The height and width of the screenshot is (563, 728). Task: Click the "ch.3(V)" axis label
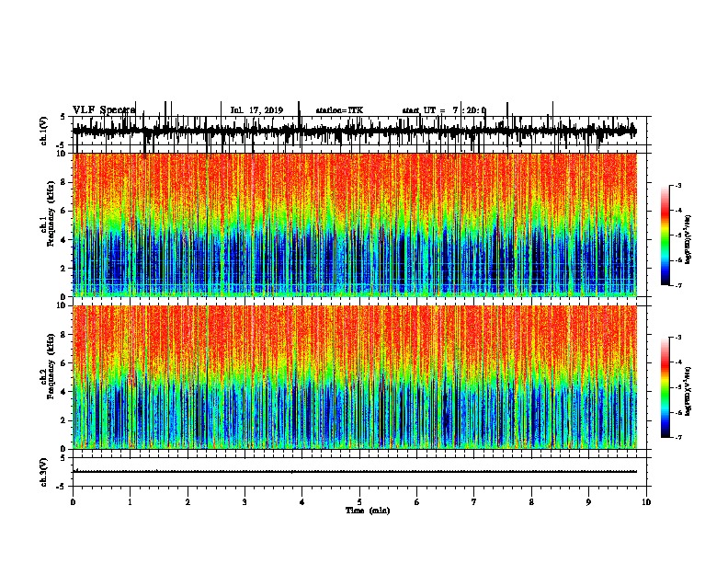click(x=43, y=472)
